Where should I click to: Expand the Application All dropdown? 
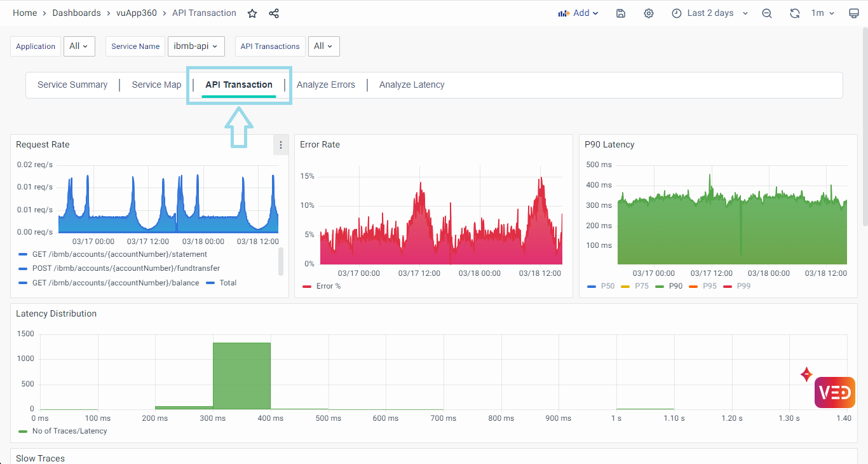(x=79, y=46)
